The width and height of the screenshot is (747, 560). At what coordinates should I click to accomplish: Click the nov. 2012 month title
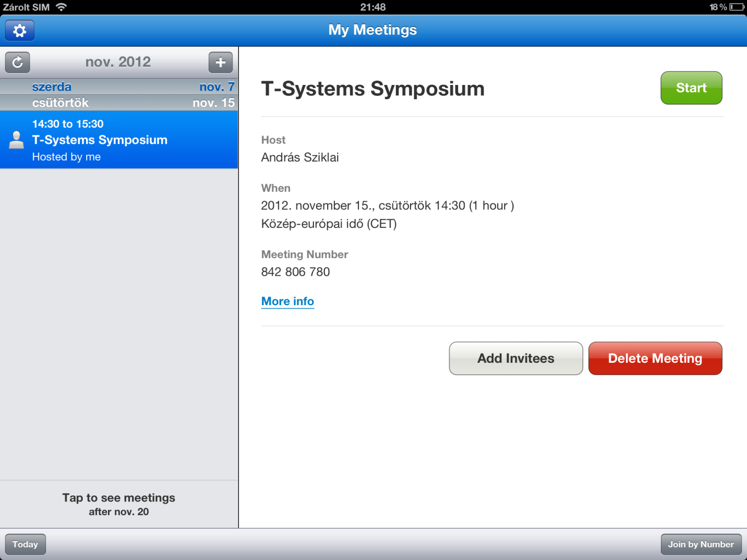(118, 62)
